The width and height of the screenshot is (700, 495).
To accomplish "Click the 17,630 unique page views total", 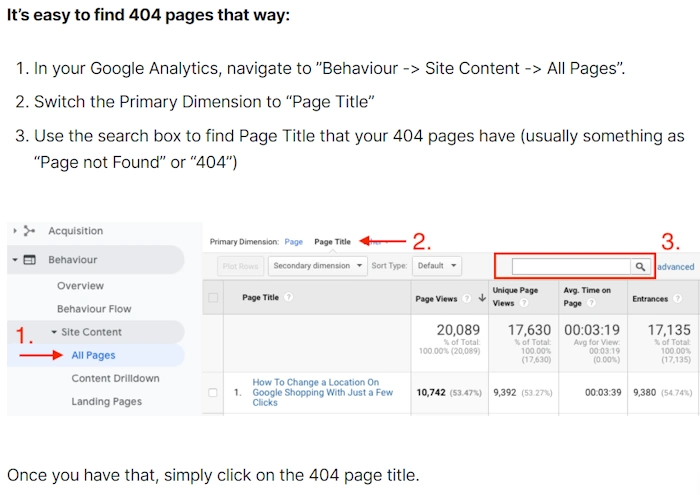I will [529, 330].
